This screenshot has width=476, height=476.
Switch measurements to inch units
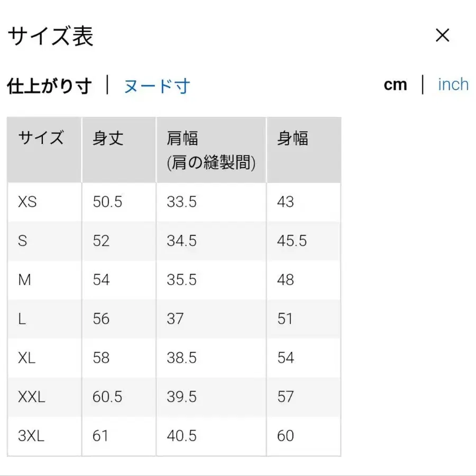tap(453, 85)
